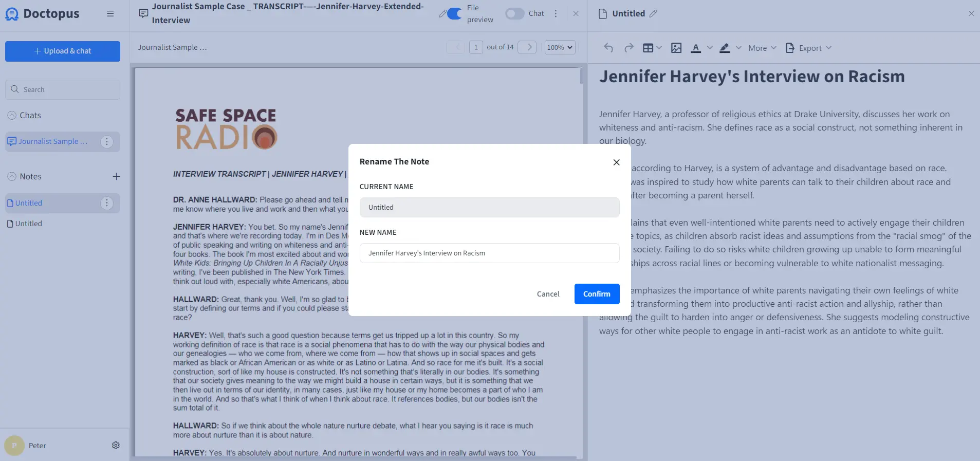
Task: Open options menu for Journalist Sample chat
Action: (106, 142)
